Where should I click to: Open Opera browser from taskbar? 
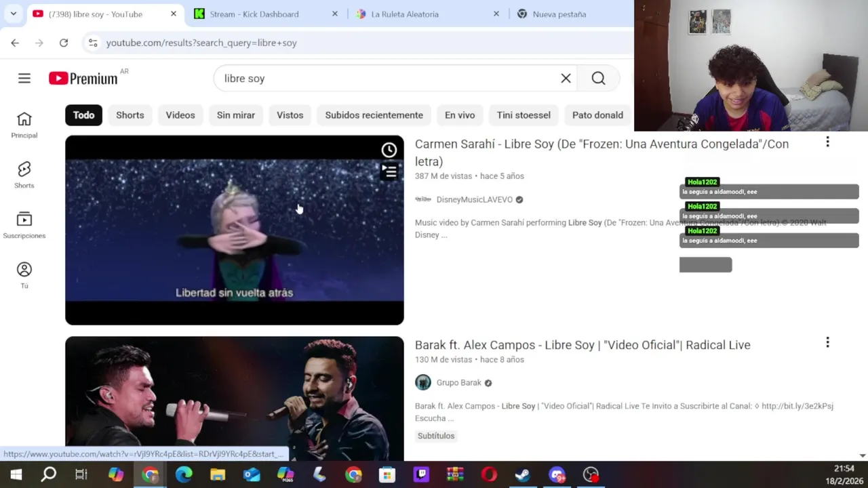[489, 474]
